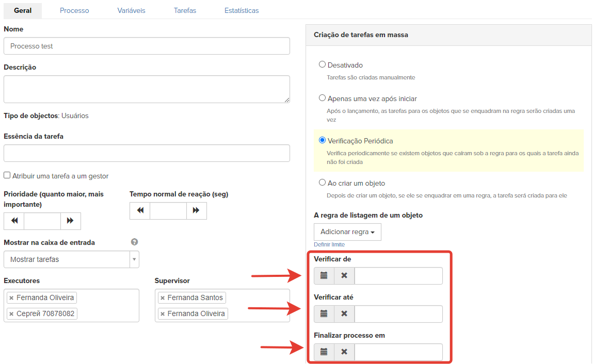Open the 'Mostrar tarefas' dropdown

pyautogui.click(x=71, y=259)
